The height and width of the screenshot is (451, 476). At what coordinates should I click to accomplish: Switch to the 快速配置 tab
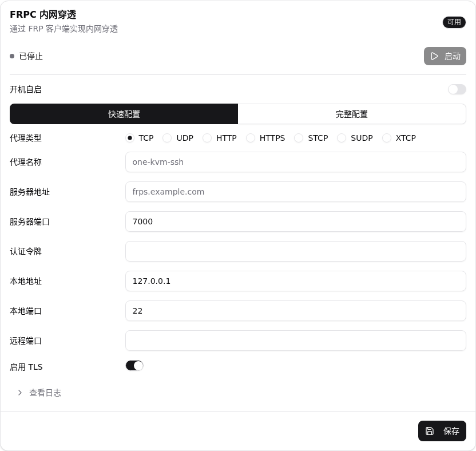coord(124,114)
